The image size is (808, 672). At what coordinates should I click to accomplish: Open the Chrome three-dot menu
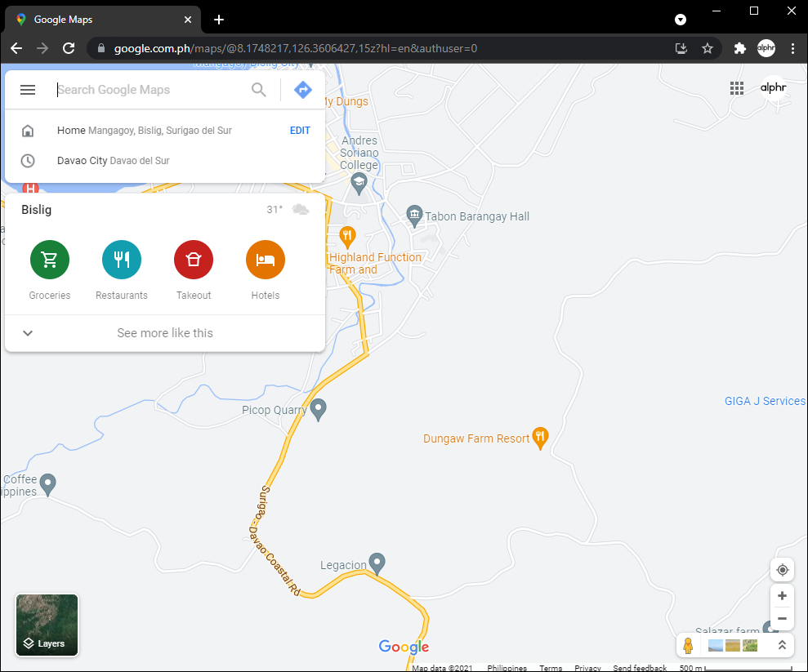click(792, 48)
